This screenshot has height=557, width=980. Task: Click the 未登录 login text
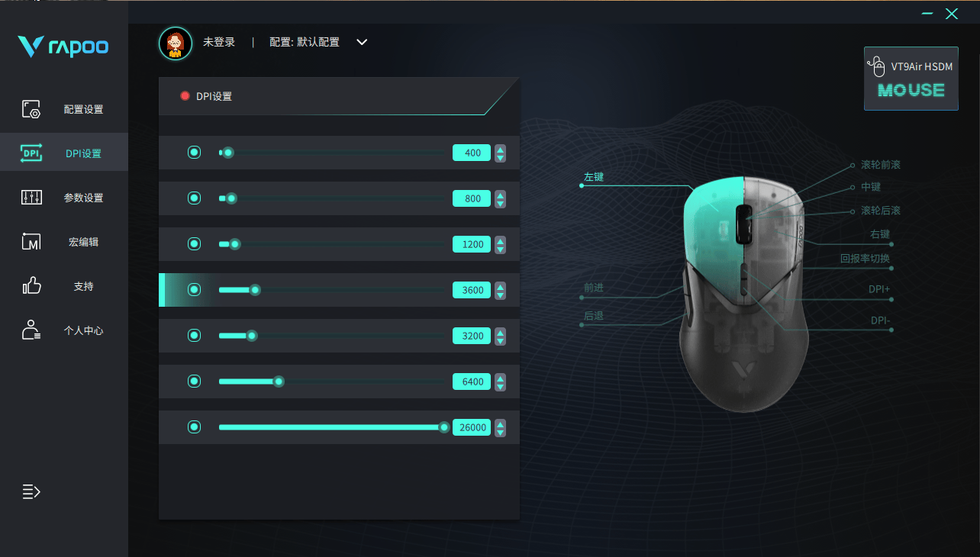point(219,42)
